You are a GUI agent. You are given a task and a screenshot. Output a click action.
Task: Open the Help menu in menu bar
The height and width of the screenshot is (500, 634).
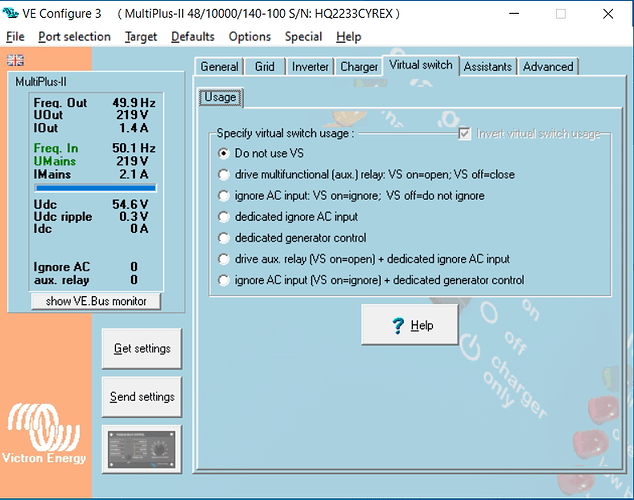click(x=349, y=37)
